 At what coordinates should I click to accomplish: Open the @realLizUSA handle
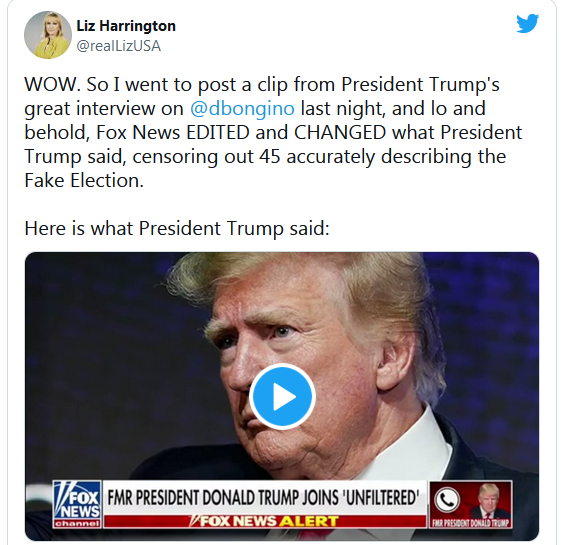[119, 46]
